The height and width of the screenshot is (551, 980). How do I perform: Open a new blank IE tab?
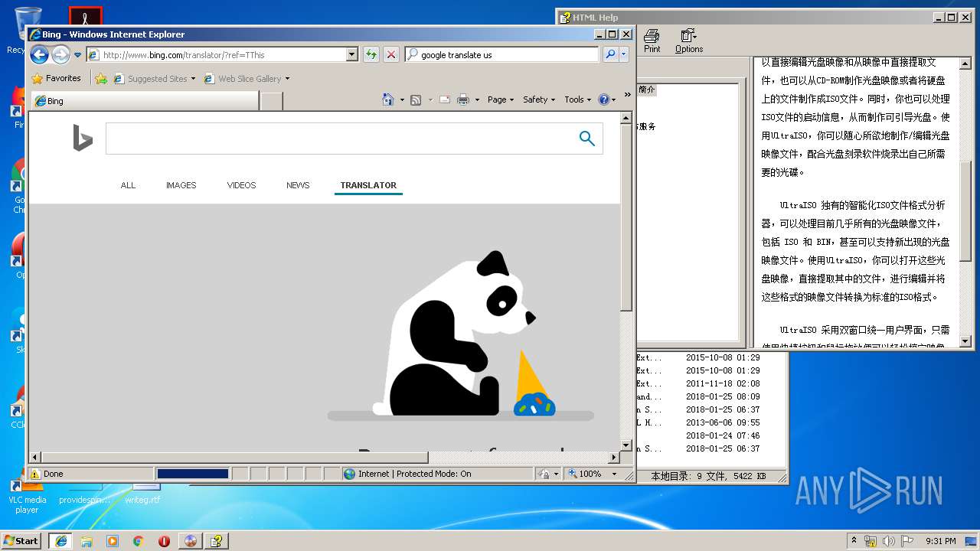pyautogui.click(x=271, y=100)
